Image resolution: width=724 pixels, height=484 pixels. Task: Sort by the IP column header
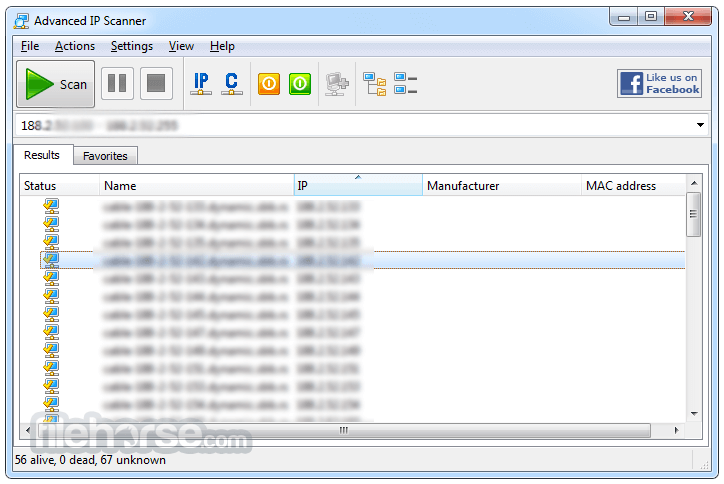pos(358,186)
